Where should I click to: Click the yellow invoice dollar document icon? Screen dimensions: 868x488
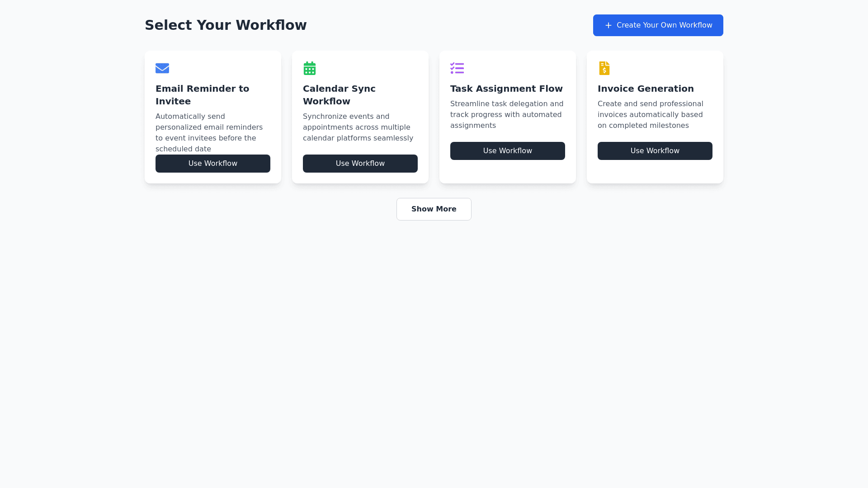(604, 68)
